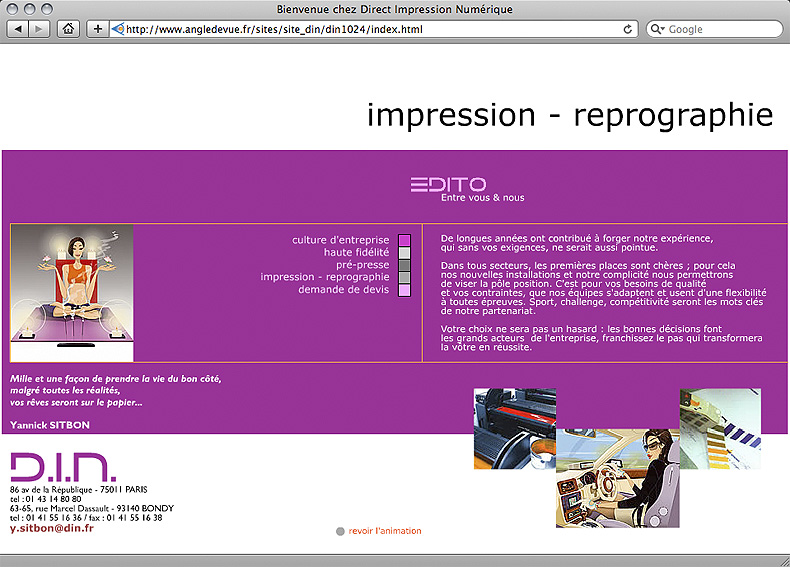This screenshot has height=567, width=790.
Task: Open the impression - reprographie menu item
Action: 324,277
